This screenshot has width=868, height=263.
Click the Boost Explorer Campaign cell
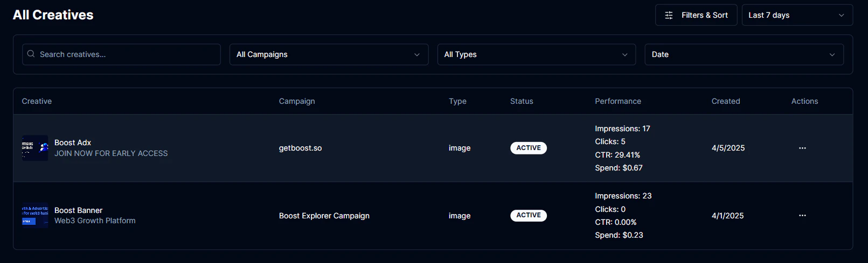(324, 216)
